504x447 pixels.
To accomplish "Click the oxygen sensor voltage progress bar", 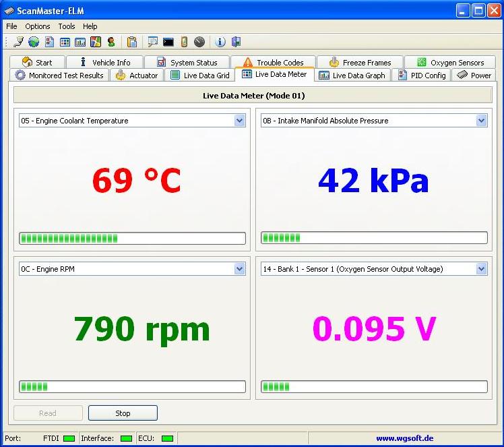I will 374,386.
